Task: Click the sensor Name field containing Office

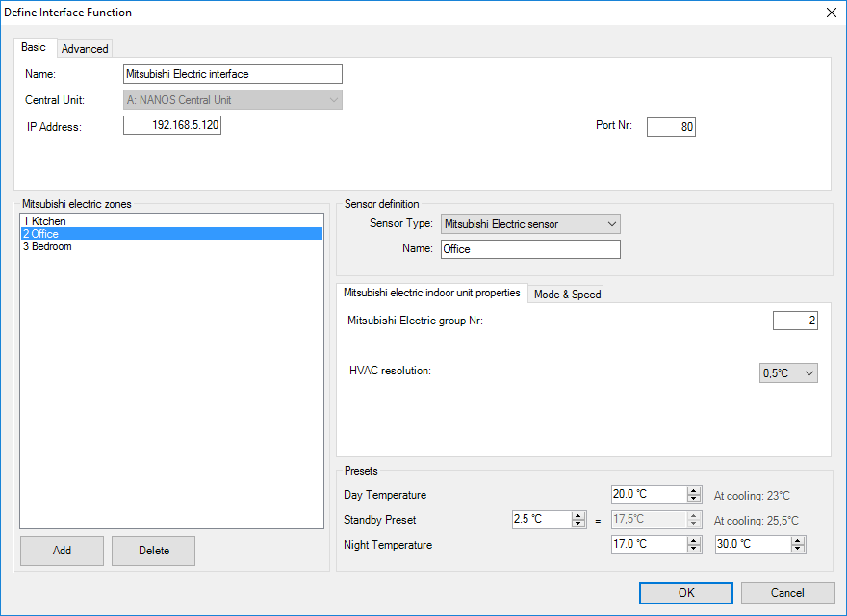Action: (x=530, y=249)
